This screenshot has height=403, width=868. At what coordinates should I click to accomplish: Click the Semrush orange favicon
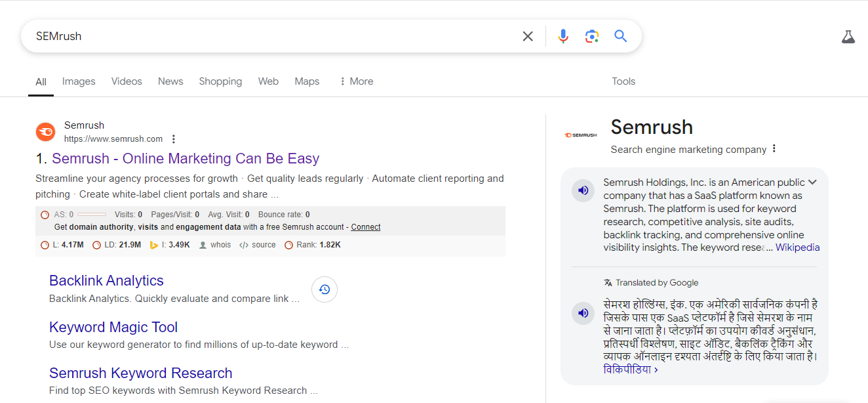45,132
